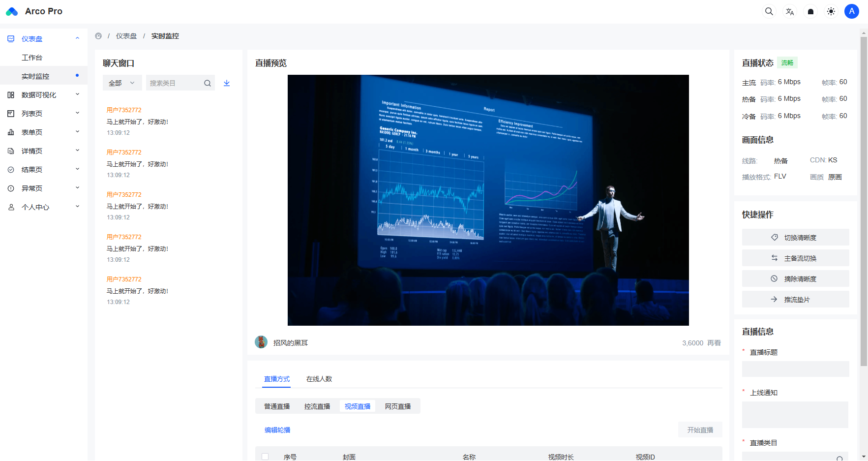This screenshot has height=461, width=868.
Task: Click the 编辑轮播 link
Action: click(277, 430)
